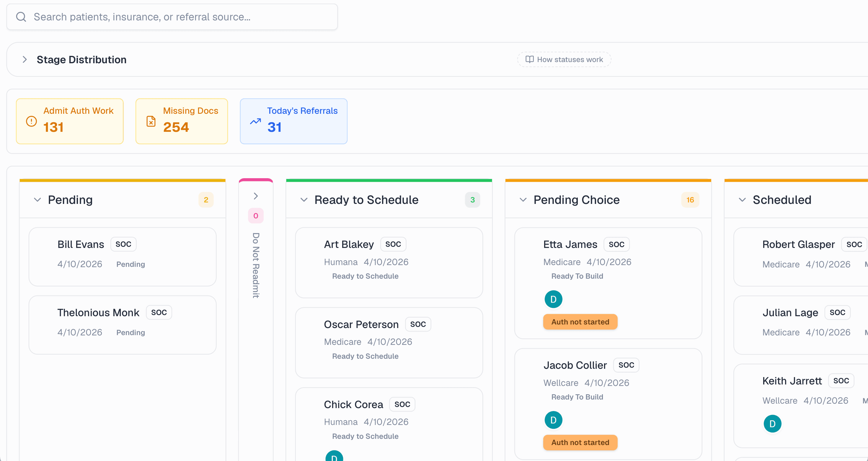Screen dimensions: 868x461
Task: Click the SOC badge on Etta James
Action: tap(617, 244)
